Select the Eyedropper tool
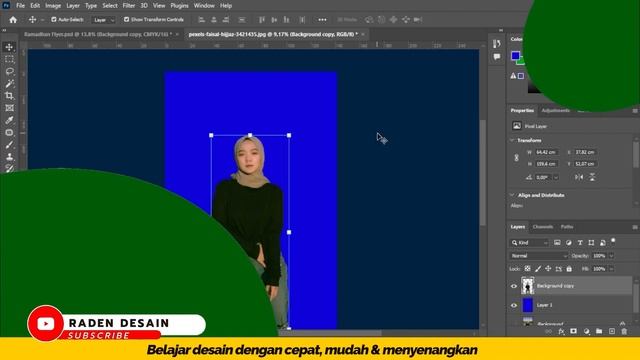 9,120
